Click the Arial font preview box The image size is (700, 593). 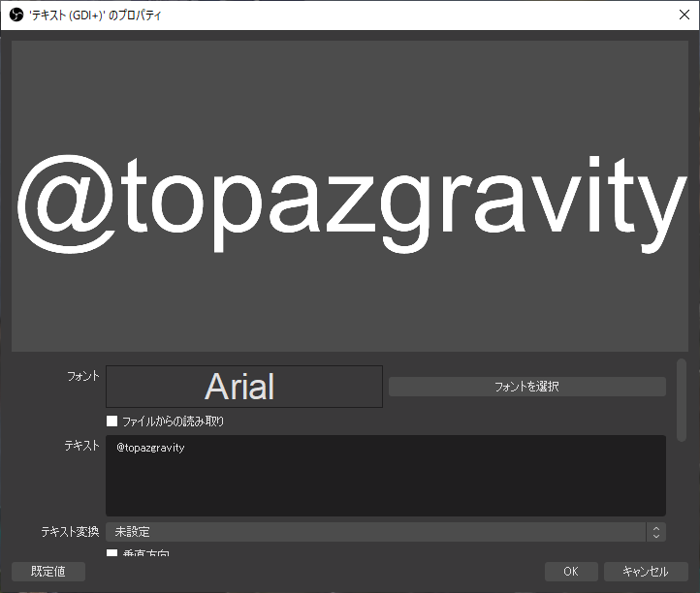244,387
